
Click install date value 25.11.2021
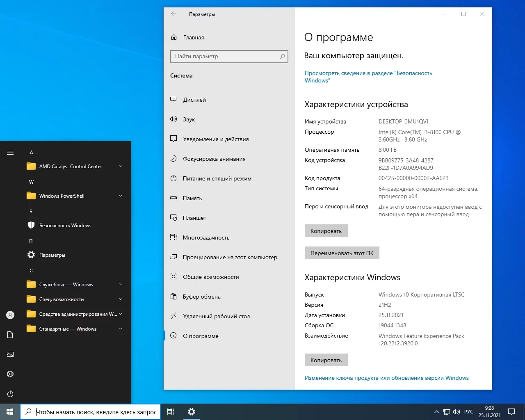(391, 315)
